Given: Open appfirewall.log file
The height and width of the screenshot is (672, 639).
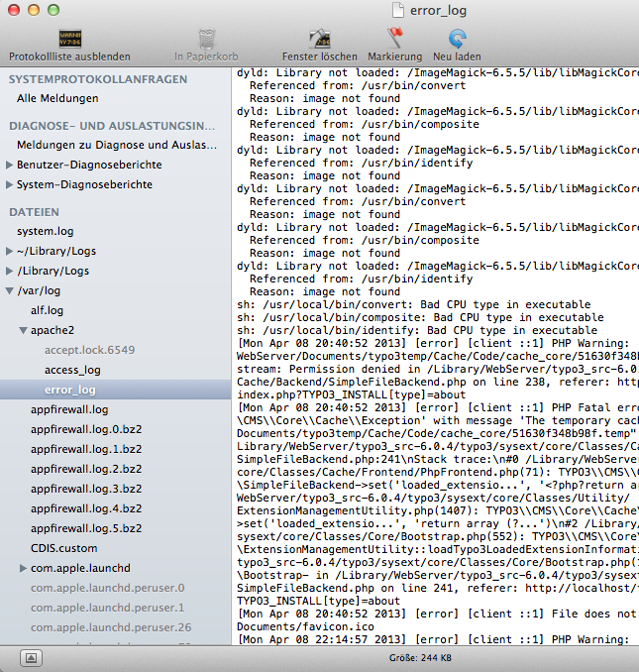Looking at the screenshot, I should [69, 409].
